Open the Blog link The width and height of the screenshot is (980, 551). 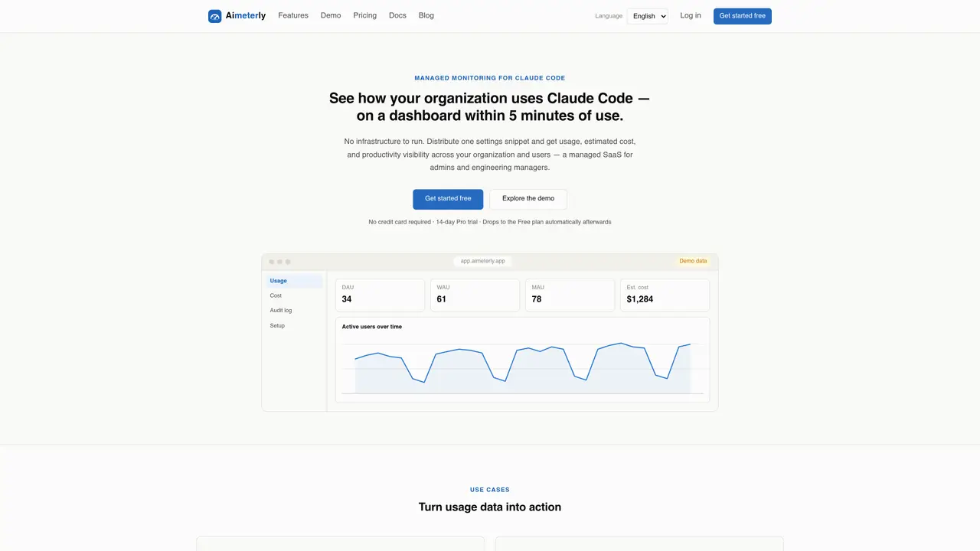(426, 15)
